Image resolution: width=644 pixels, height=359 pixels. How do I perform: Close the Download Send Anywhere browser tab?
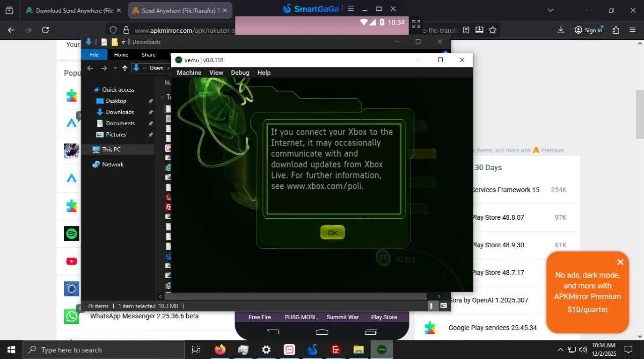(118, 10)
